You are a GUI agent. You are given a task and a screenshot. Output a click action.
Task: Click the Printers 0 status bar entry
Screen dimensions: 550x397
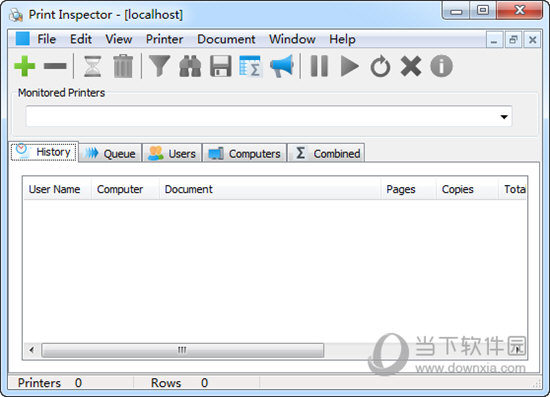pos(50,383)
